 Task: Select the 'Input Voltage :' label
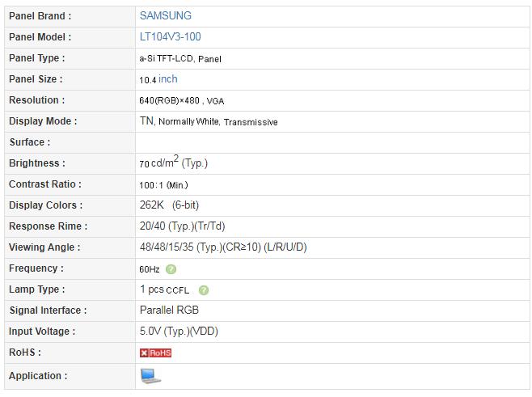click(42, 332)
